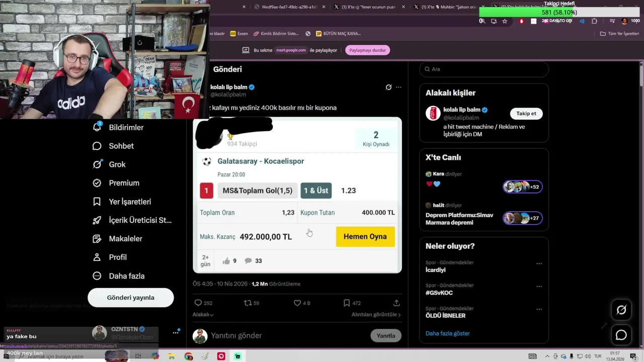Open Kimlik Bildirim Sistemi bookmark

coord(276,34)
